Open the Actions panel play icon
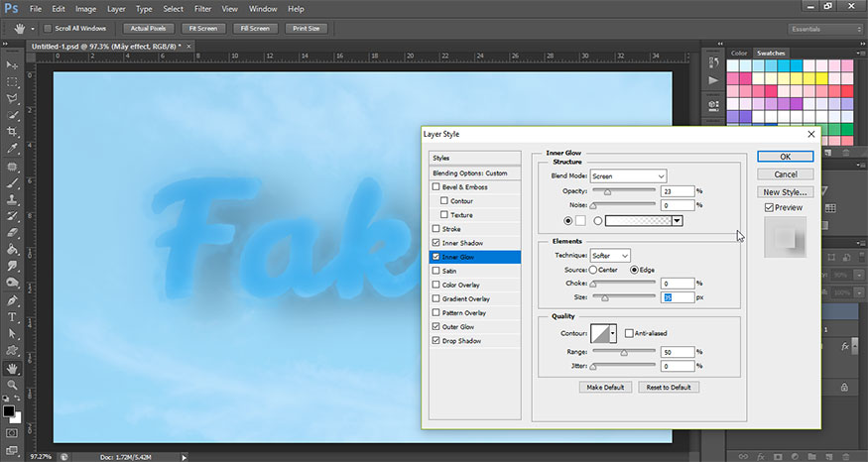Image resolution: width=868 pixels, height=462 pixels. [x=713, y=80]
